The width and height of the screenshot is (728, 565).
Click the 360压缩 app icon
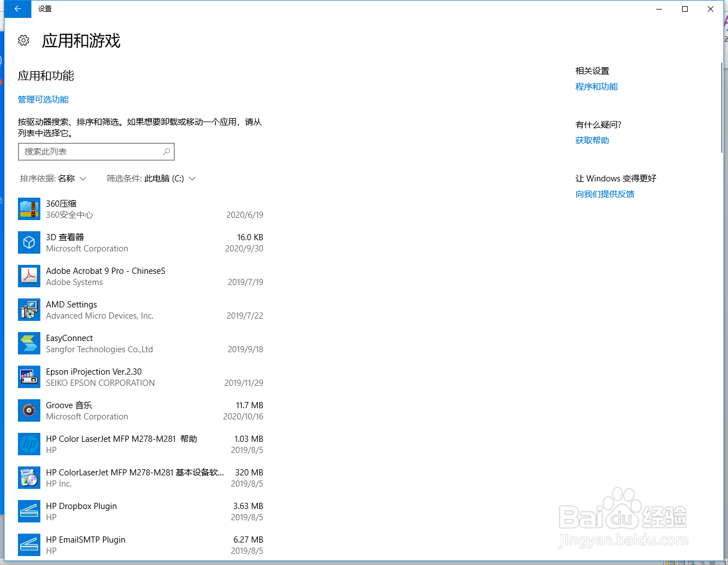(29, 209)
